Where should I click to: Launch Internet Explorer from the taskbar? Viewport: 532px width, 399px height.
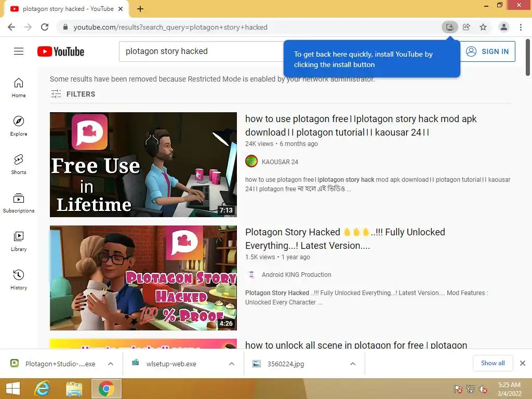(x=42, y=389)
